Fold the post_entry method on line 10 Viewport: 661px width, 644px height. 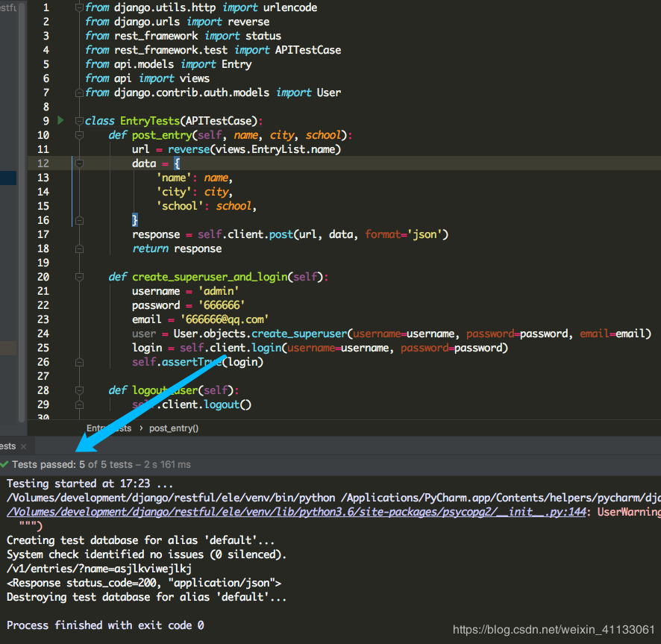pos(79,135)
